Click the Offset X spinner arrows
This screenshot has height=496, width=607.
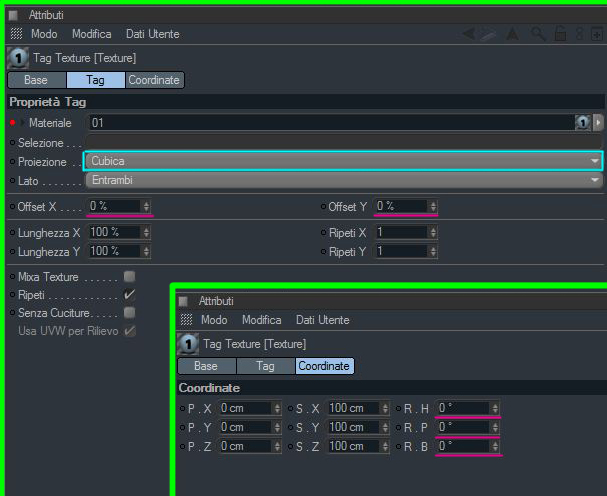pyautogui.click(x=146, y=206)
